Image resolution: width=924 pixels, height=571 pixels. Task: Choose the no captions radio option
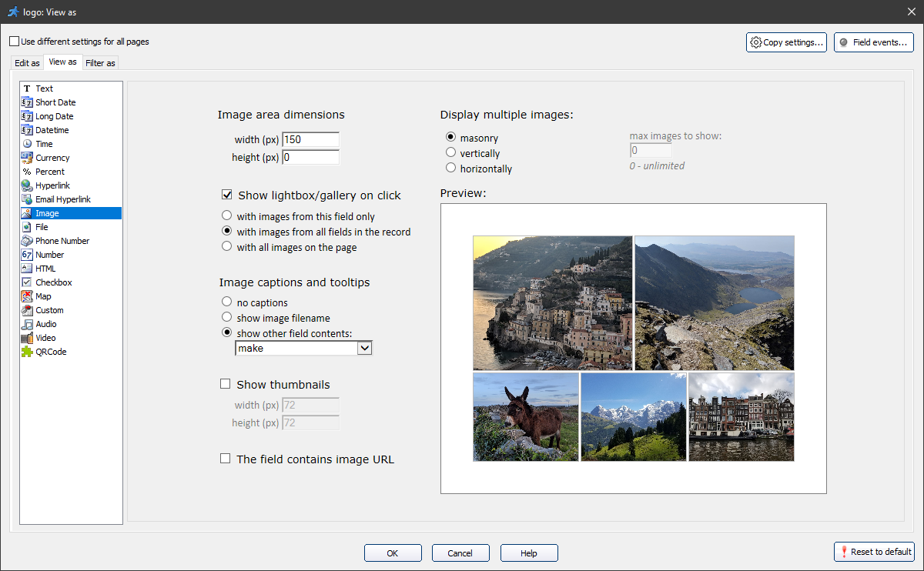(226, 302)
